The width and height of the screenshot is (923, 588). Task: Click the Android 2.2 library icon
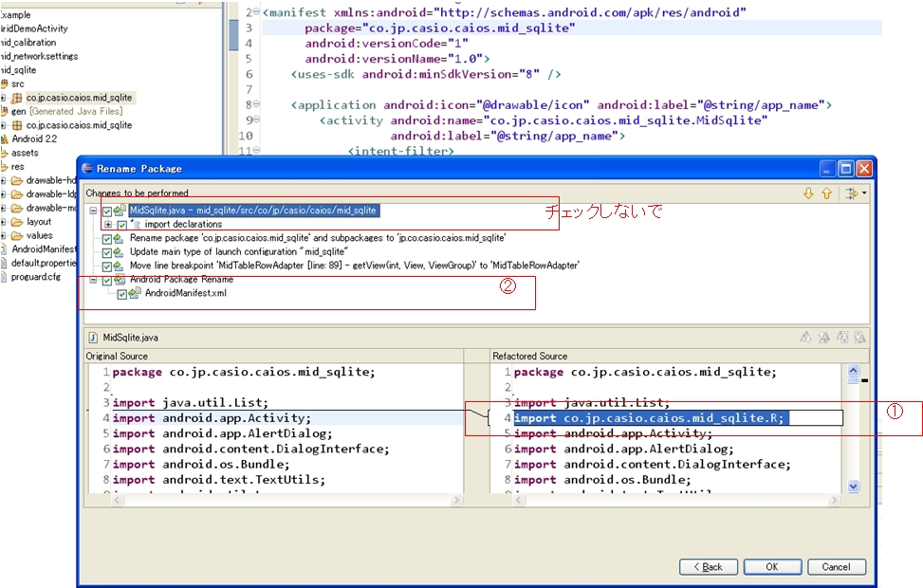click(x=5, y=138)
